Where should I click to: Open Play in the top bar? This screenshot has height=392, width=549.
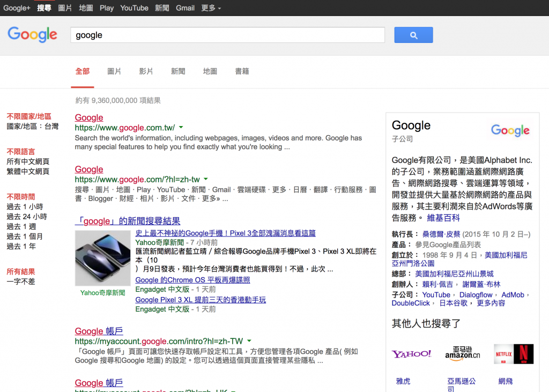(107, 8)
